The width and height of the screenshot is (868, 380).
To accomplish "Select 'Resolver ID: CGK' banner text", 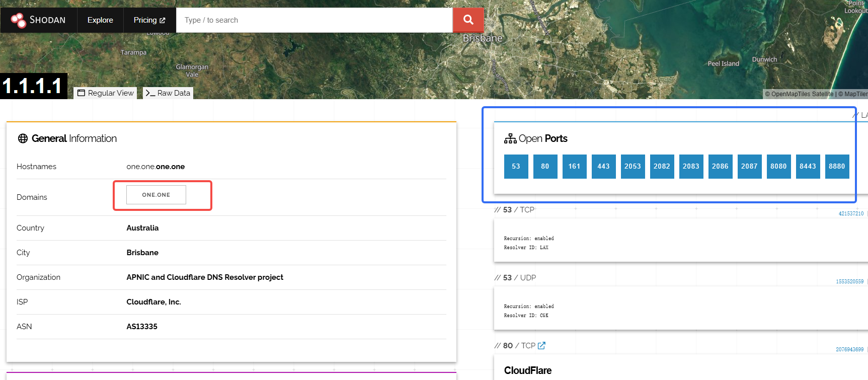I will (x=526, y=316).
